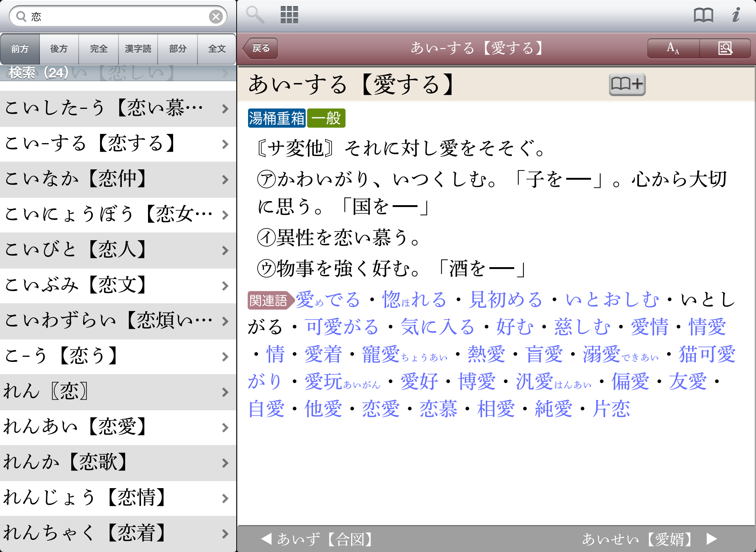Open the search-in-page icon

(725, 48)
